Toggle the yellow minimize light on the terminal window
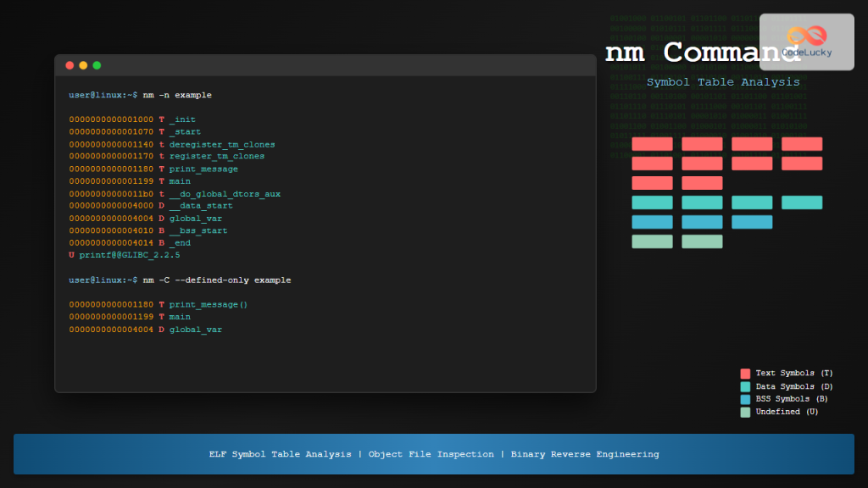868x488 pixels. [x=82, y=64]
